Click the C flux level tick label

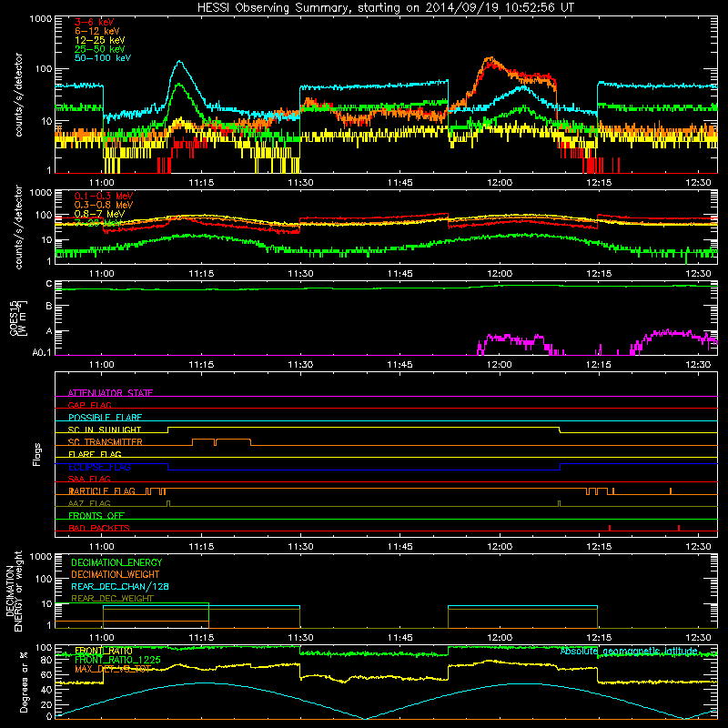click(x=49, y=284)
